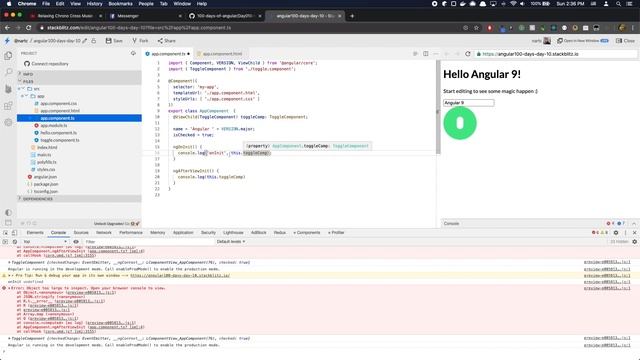The width and height of the screenshot is (640, 360).
Task: Open app.component.css file
Action: 58,103
